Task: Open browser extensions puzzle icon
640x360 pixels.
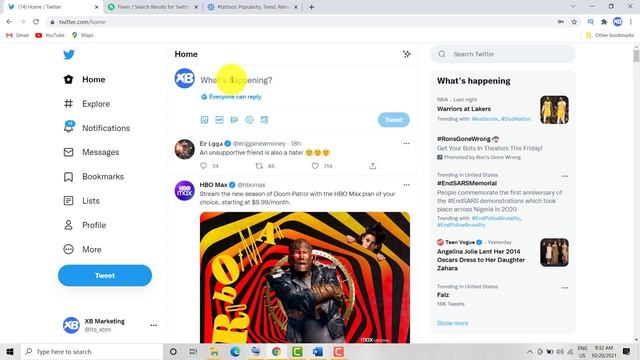Action: (604, 22)
